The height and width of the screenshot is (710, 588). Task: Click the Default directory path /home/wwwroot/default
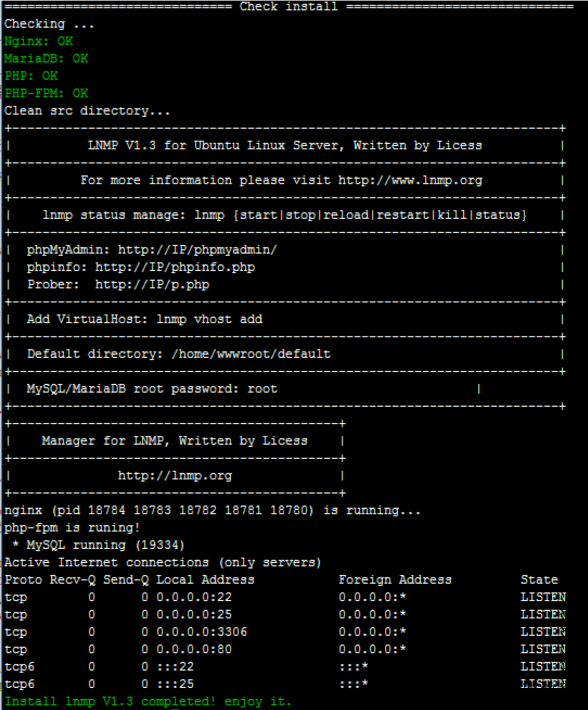251,354
